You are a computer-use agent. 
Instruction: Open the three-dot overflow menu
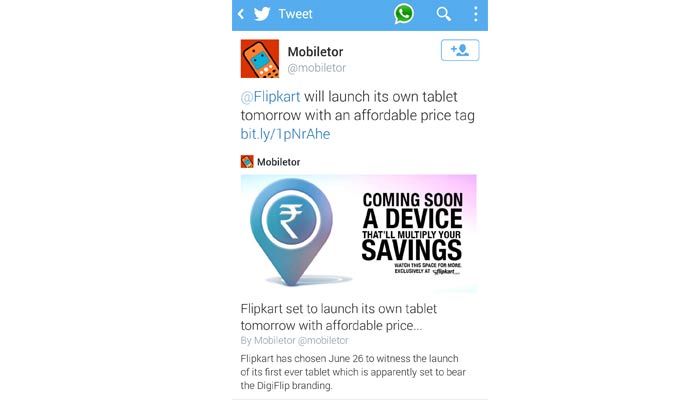click(476, 14)
